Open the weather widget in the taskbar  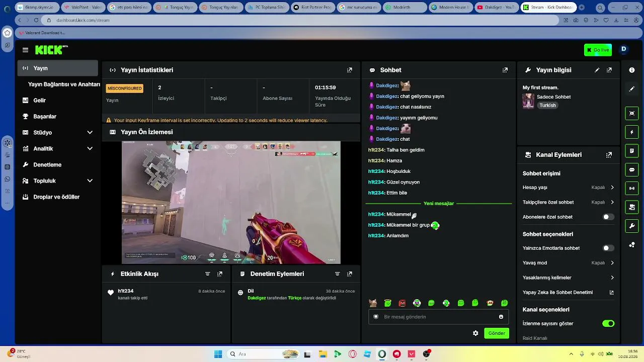20,354
